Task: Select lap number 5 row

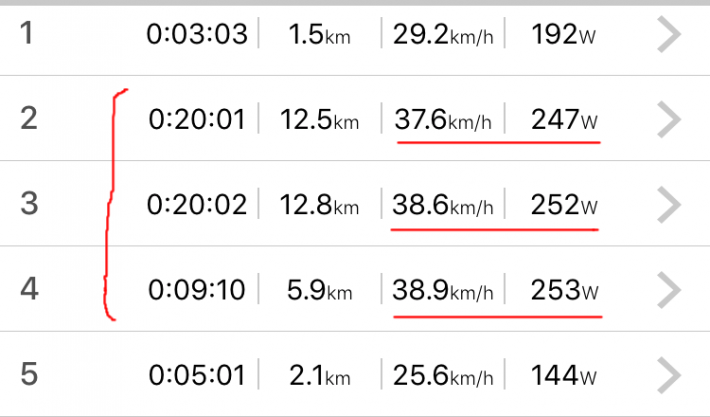Action: (28, 376)
